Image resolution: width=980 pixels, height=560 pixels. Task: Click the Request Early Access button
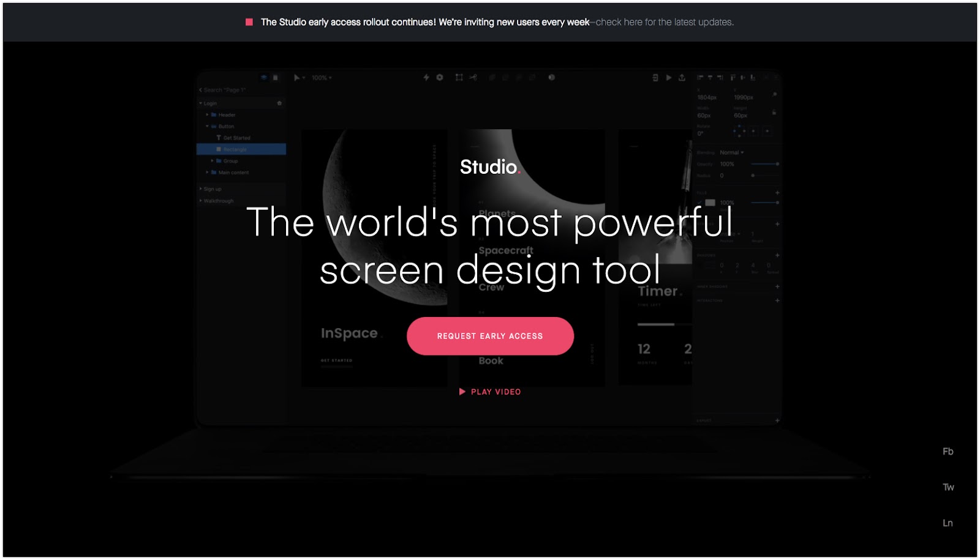[490, 336]
